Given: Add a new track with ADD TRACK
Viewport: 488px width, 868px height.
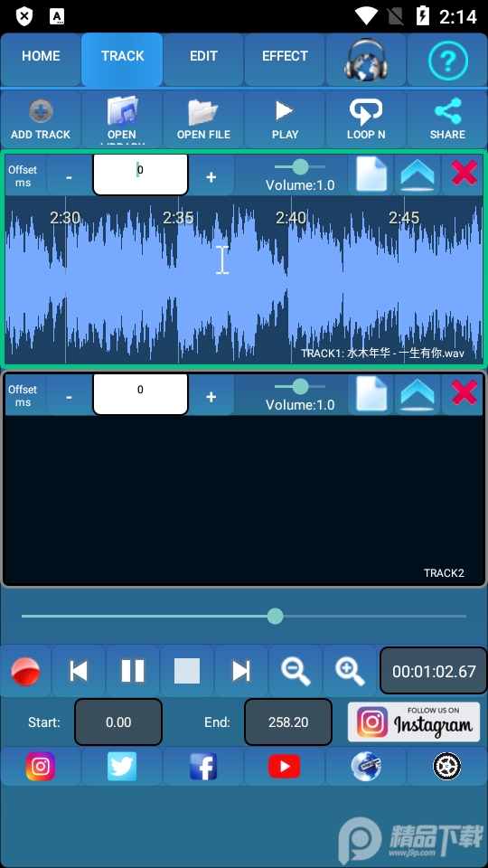Looking at the screenshot, I should 41,118.
